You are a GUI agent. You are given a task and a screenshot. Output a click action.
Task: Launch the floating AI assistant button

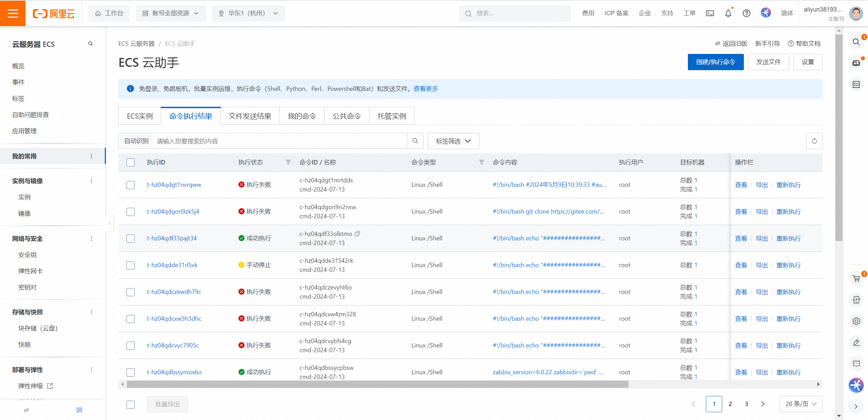point(856,385)
